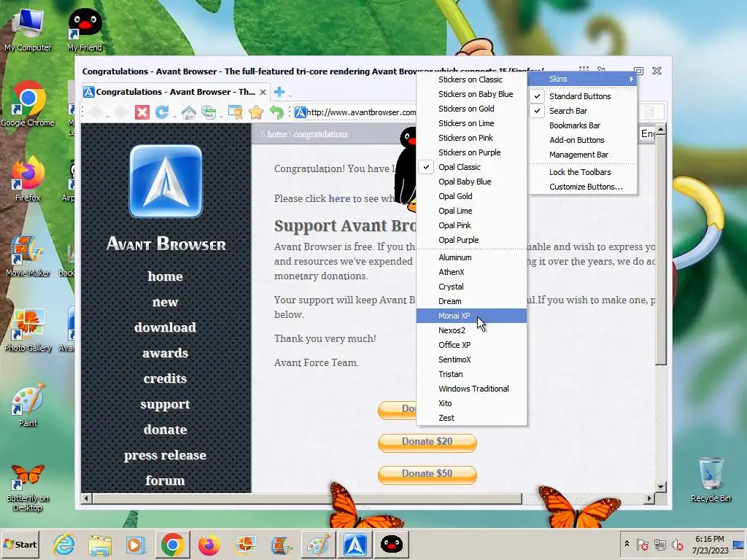Open Customize Buttons... menu entry
The width and height of the screenshot is (747, 560).
tap(582, 187)
